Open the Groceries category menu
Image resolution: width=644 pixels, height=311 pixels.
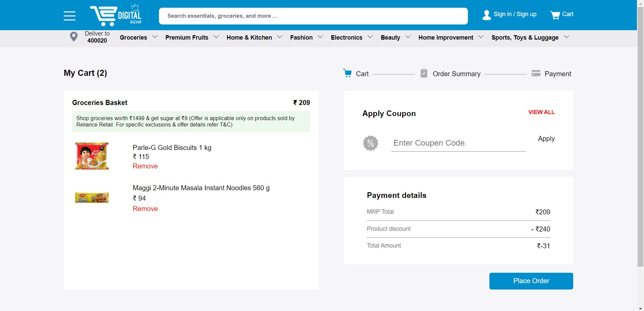pos(133,38)
